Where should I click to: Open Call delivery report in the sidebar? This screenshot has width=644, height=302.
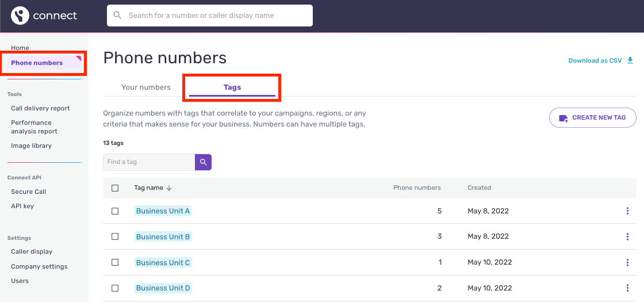pyautogui.click(x=40, y=108)
